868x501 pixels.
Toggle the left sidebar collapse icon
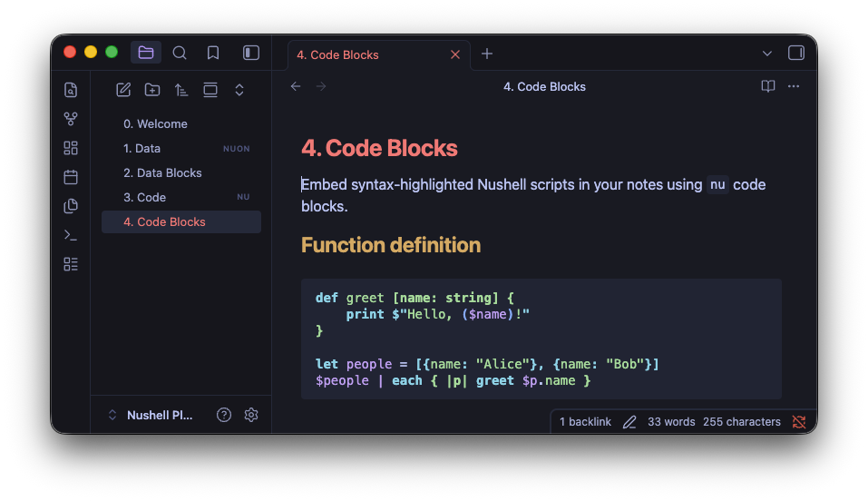pos(250,53)
